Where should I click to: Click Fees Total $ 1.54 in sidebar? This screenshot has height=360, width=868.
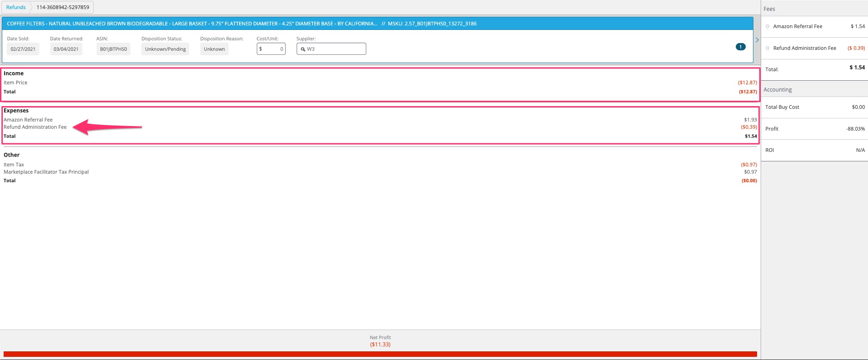(x=857, y=68)
